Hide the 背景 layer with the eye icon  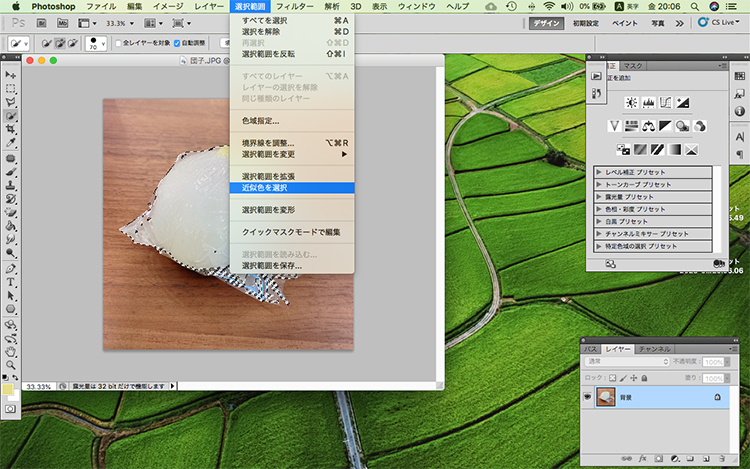click(587, 397)
